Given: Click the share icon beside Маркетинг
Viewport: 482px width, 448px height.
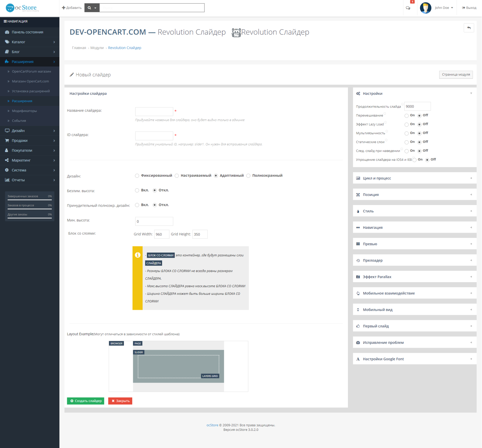Looking at the screenshot, I should pyautogui.click(x=7, y=160).
